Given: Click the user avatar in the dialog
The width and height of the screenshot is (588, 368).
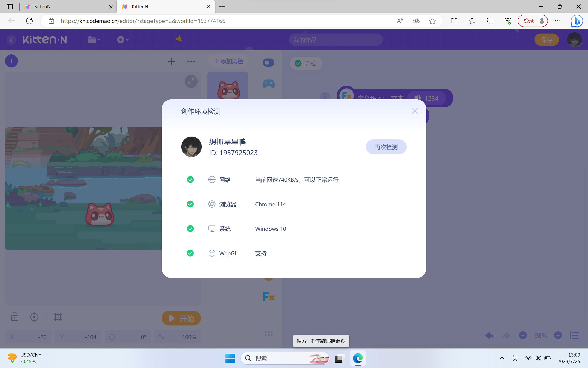Looking at the screenshot, I should tap(192, 147).
